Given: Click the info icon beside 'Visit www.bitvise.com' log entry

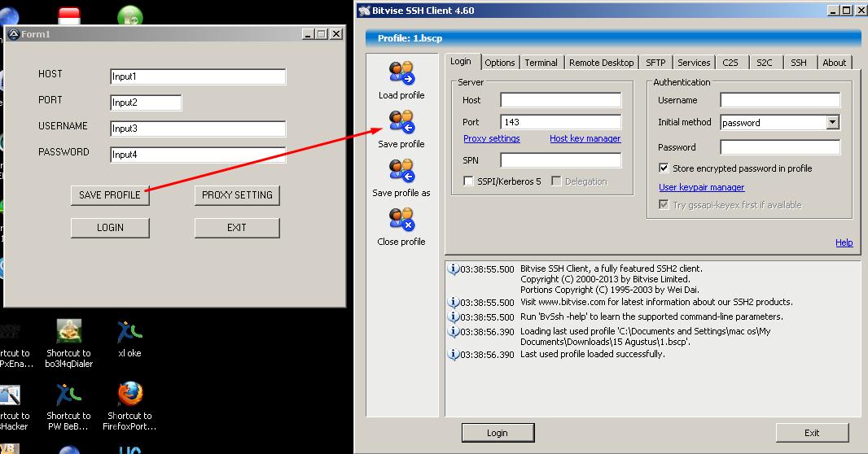Looking at the screenshot, I should point(453,303).
